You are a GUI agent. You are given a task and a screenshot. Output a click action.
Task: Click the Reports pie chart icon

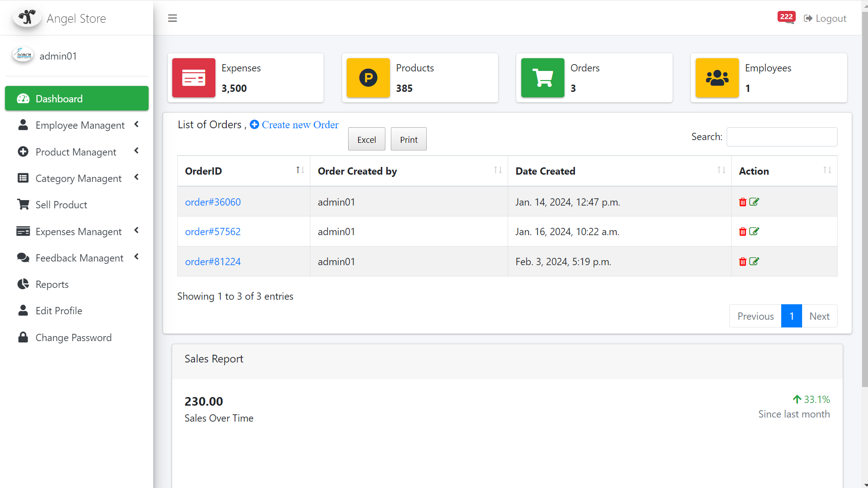[x=23, y=284]
